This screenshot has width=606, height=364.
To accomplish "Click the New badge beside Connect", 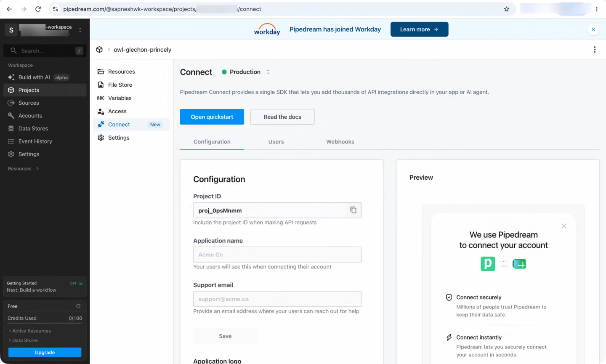I will [x=155, y=125].
